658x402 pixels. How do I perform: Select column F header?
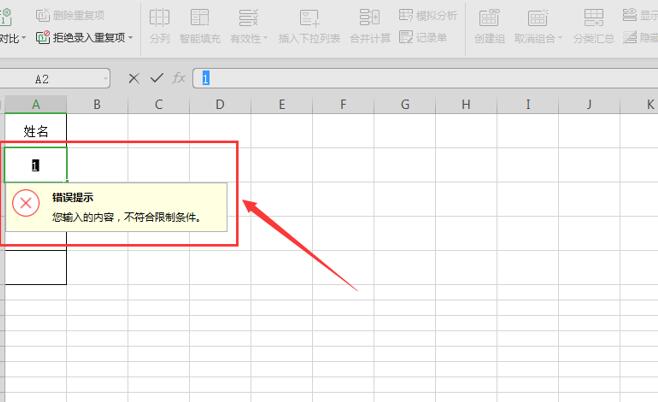[343, 104]
